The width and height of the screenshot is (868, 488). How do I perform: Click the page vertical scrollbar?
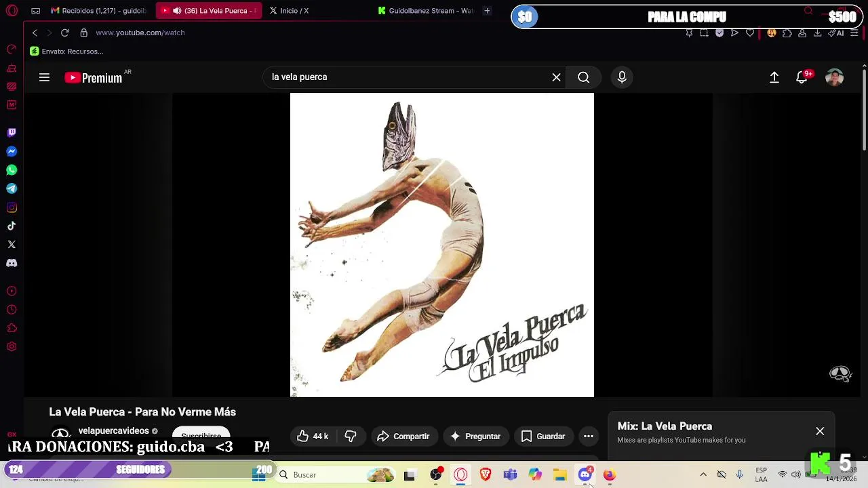(x=864, y=108)
